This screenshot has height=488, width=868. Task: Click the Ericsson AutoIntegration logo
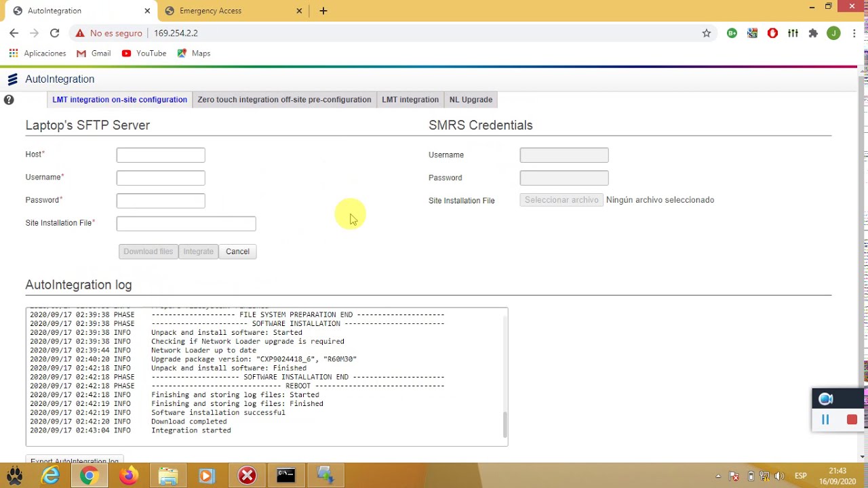point(12,79)
